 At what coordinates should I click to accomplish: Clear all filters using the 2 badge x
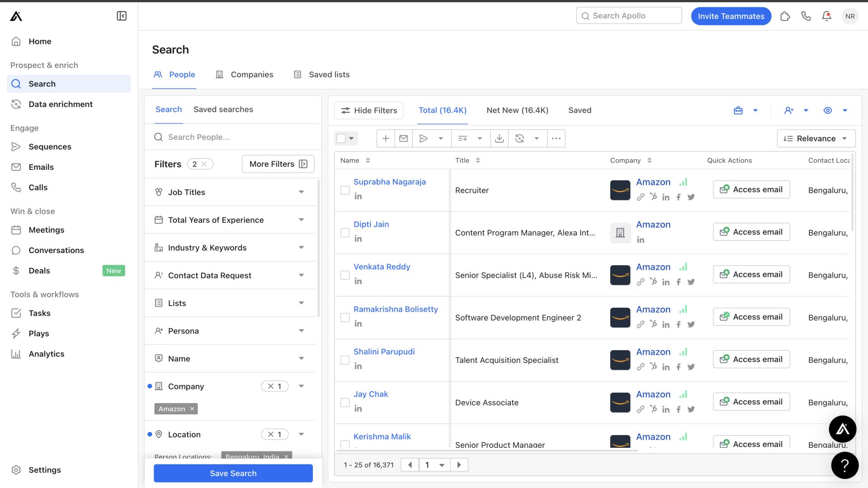coord(204,164)
